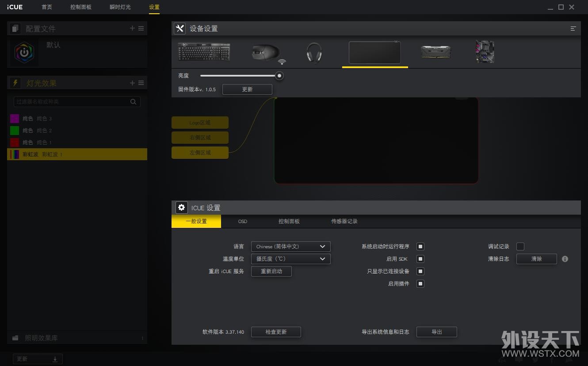Open top 控制面板 menu item
The height and width of the screenshot is (366, 588).
click(x=81, y=7)
